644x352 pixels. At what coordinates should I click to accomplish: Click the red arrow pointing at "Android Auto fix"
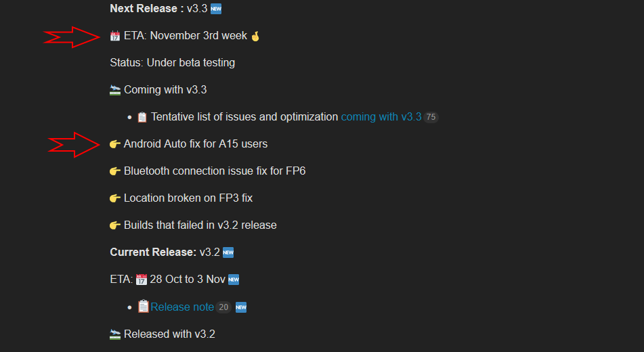[74, 144]
